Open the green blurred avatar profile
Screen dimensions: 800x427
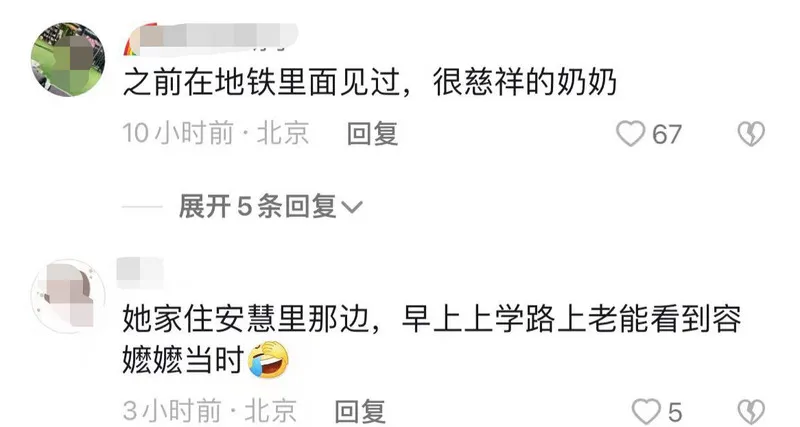click(x=68, y=60)
